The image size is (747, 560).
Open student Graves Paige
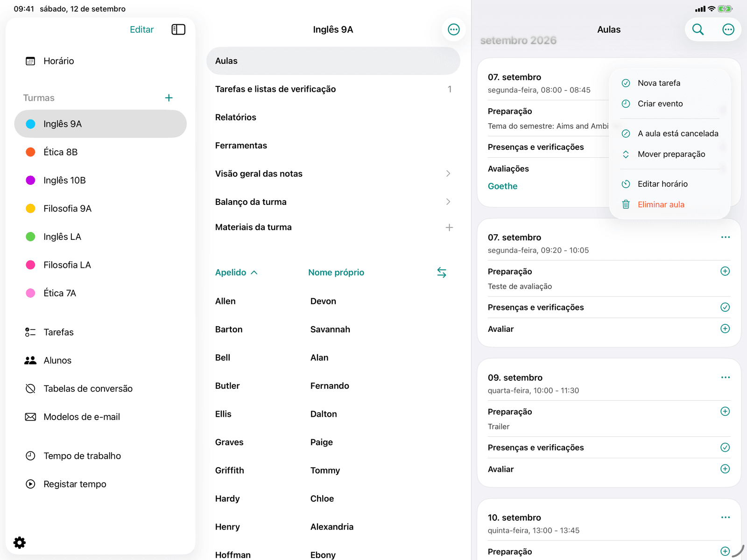pyautogui.click(x=333, y=442)
